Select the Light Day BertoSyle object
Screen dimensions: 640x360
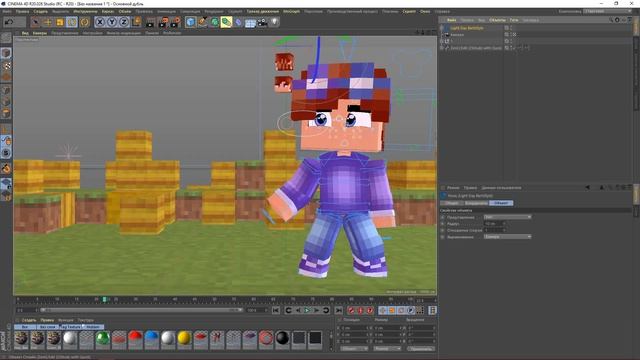[x=467, y=28]
